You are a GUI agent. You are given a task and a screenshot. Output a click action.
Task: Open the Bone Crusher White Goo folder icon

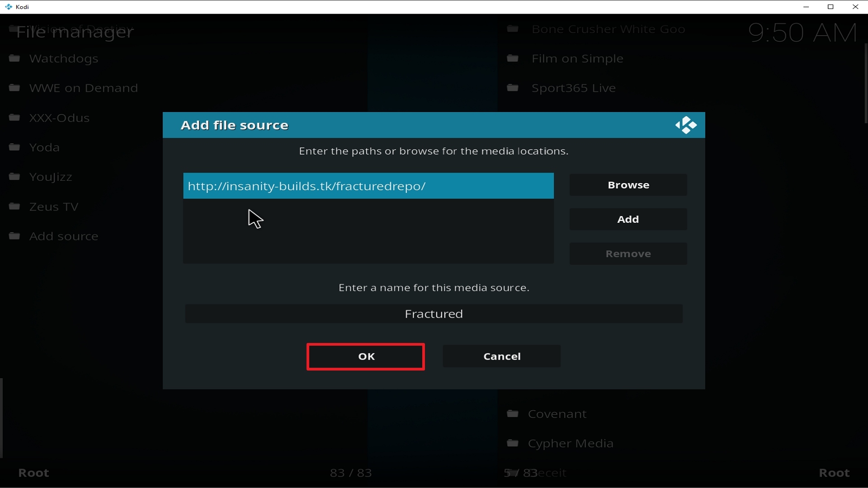pyautogui.click(x=513, y=29)
